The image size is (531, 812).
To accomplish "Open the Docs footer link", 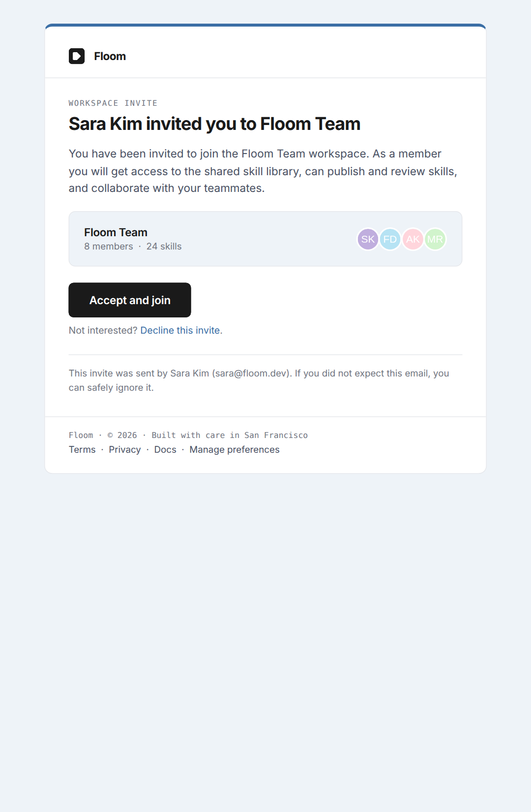I will tap(165, 450).
